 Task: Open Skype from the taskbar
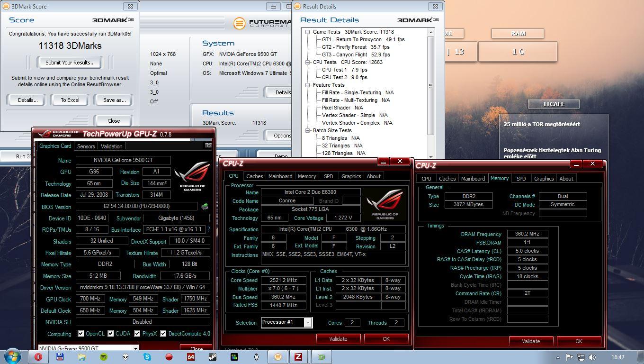147,357
